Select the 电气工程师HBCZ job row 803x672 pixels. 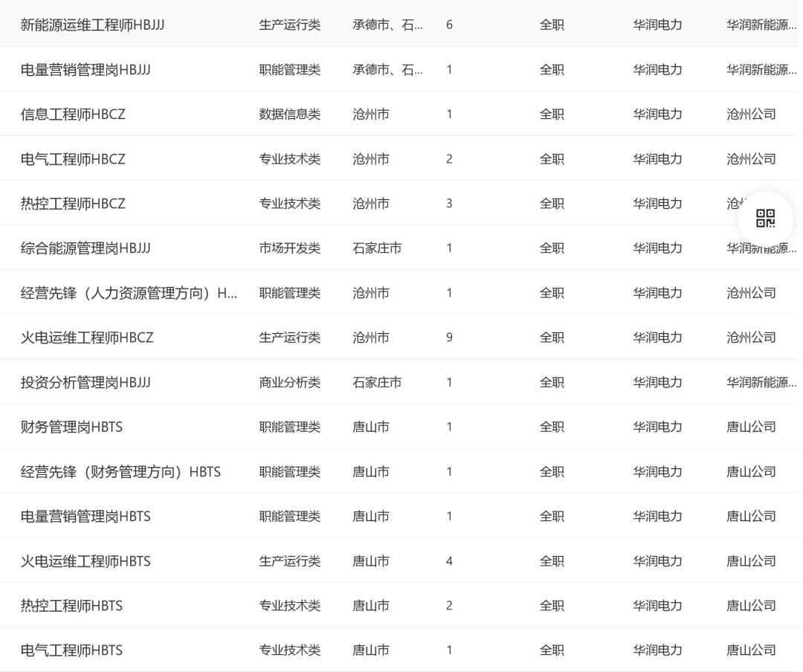70,158
